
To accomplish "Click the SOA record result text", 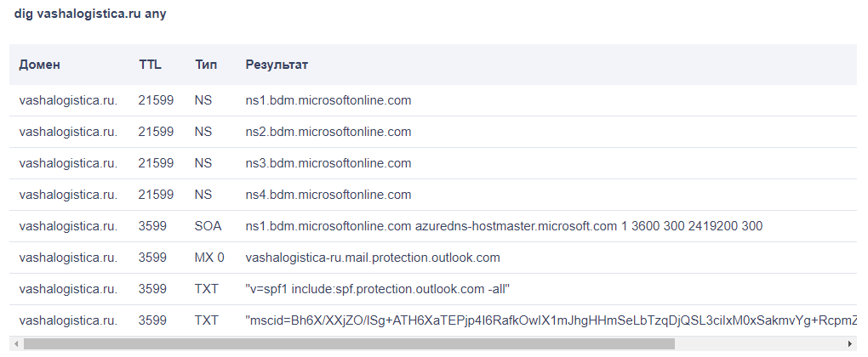I will pos(503,226).
